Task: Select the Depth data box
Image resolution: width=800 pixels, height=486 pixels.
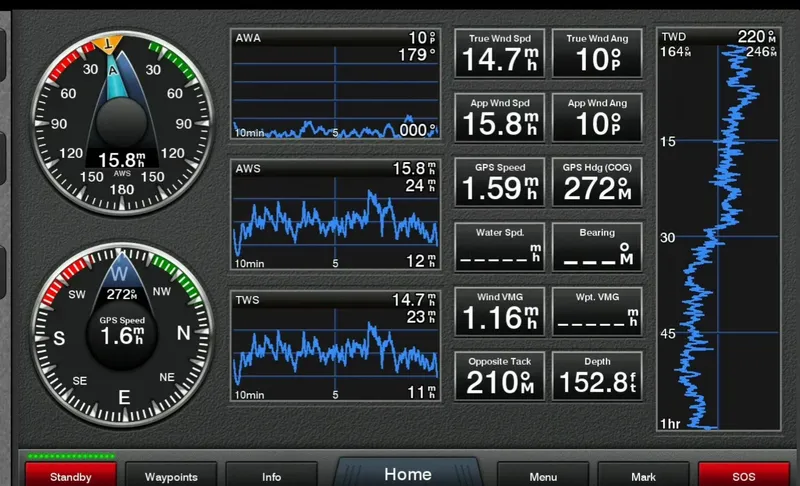Action: click(x=597, y=375)
